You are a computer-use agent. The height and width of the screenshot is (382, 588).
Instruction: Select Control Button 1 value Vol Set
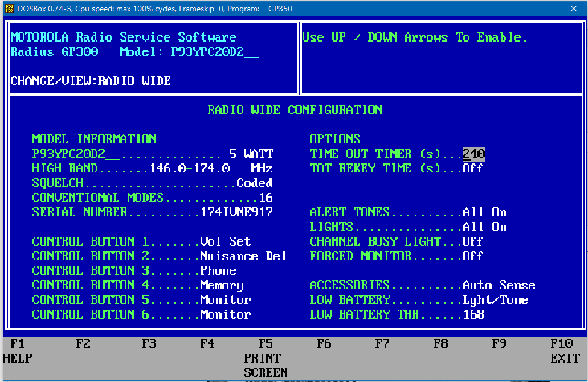(226, 241)
